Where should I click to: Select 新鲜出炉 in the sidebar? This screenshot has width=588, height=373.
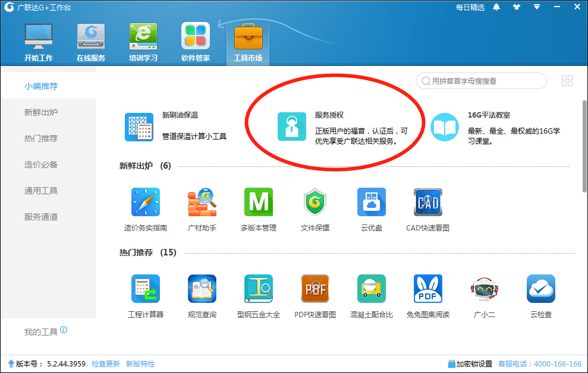tap(41, 112)
